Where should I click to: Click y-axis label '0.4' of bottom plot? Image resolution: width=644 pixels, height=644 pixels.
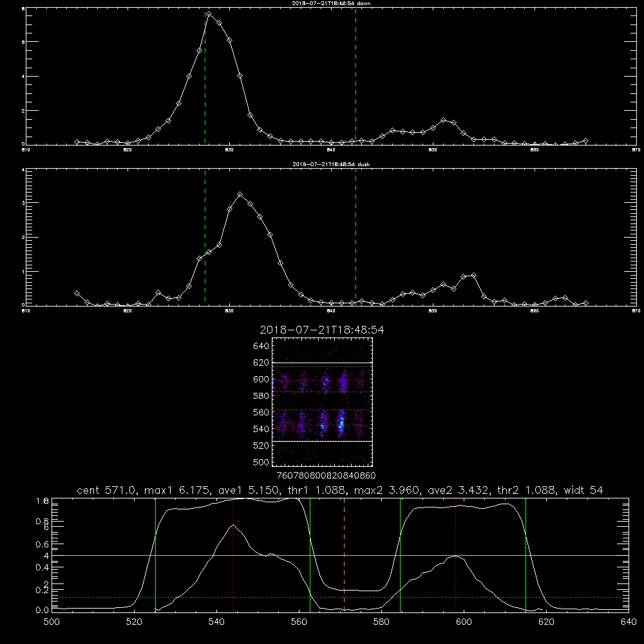pyautogui.click(x=43, y=567)
